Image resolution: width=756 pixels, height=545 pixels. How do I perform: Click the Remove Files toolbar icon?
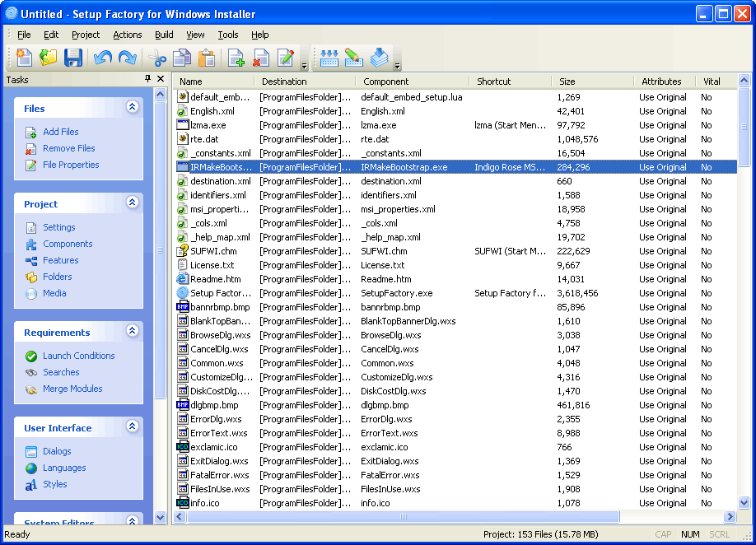tap(261, 58)
